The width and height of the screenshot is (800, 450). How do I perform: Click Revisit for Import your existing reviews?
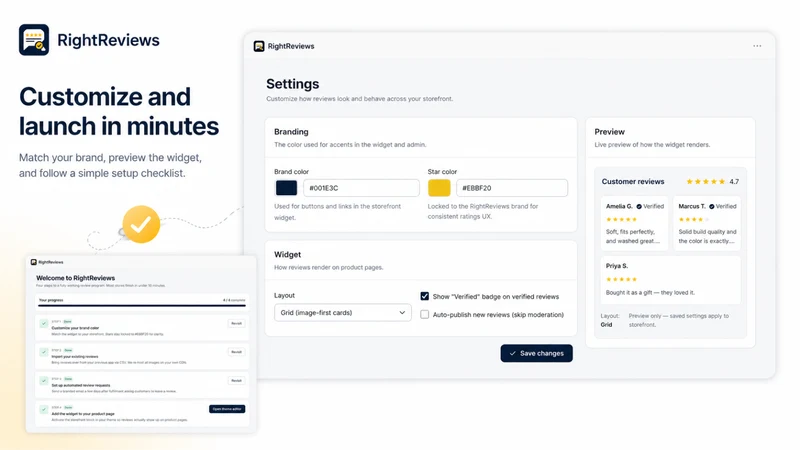236,352
